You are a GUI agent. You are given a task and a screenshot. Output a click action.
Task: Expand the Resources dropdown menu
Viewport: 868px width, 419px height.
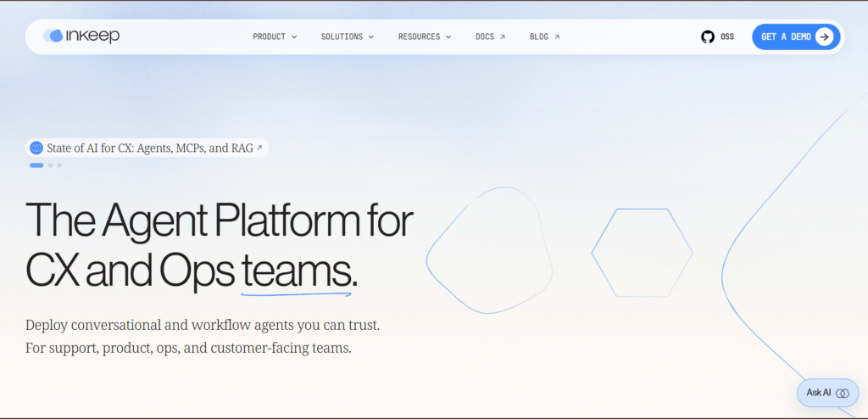425,37
